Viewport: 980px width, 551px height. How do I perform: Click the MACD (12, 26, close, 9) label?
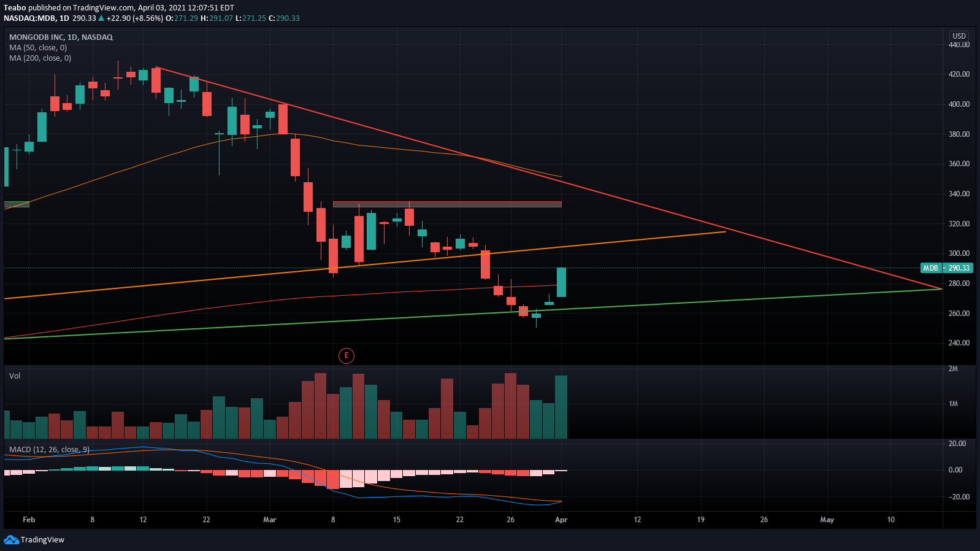49,450
